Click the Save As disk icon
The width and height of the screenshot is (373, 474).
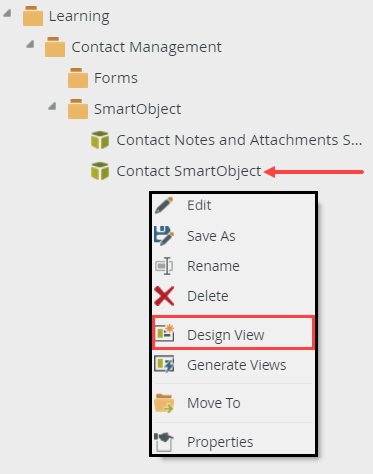(x=164, y=236)
